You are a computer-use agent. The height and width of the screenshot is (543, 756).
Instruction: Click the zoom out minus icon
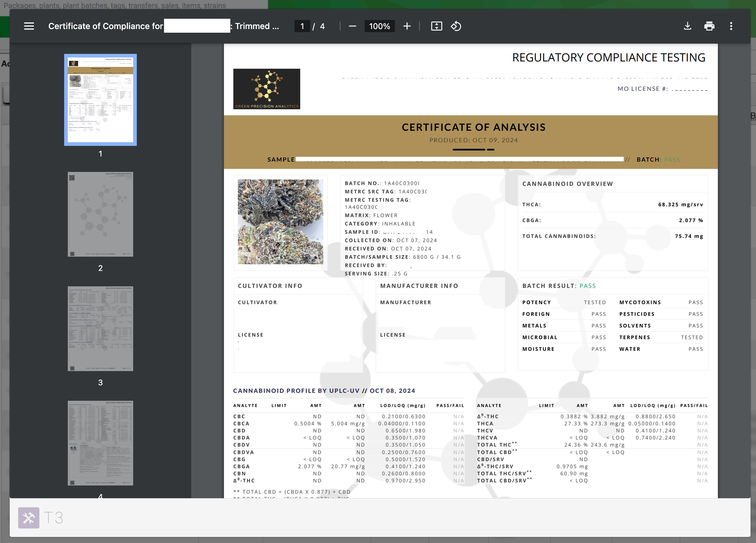click(x=352, y=26)
